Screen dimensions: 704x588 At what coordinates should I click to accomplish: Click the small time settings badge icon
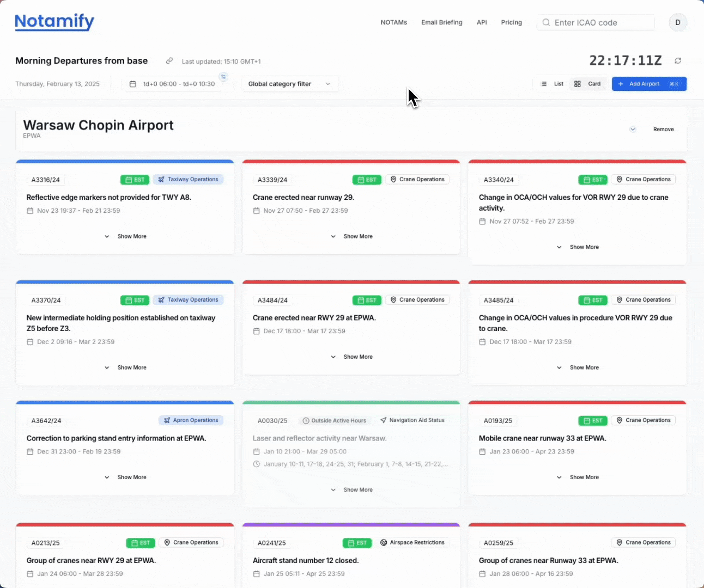[x=223, y=77]
